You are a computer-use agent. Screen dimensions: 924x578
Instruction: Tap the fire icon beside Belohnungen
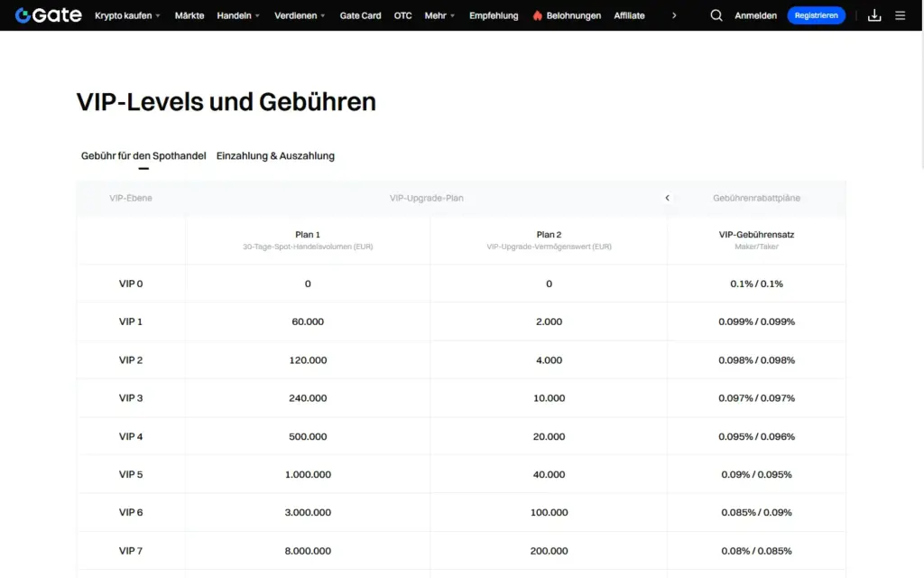[x=538, y=15]
